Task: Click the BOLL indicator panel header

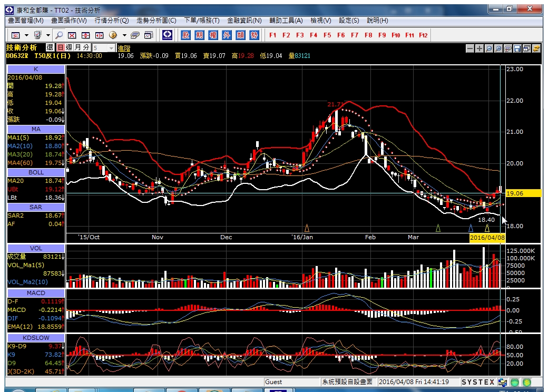Action: point(36,173)
